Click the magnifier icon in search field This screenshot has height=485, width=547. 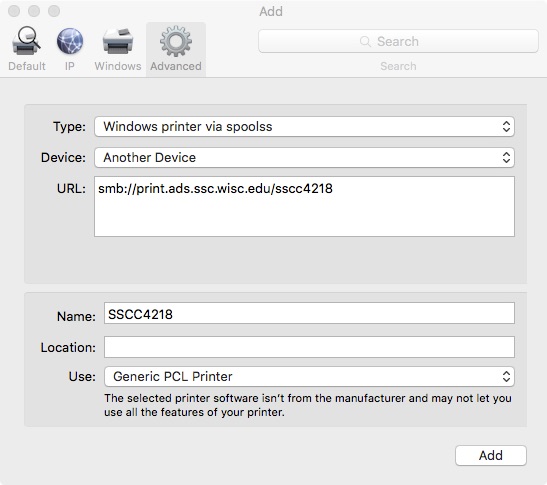(365, 41)
